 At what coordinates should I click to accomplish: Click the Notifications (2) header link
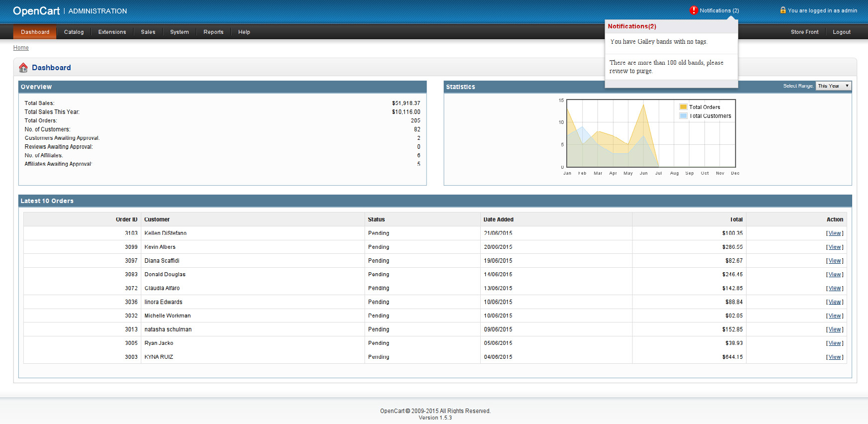tap(719, 10)
